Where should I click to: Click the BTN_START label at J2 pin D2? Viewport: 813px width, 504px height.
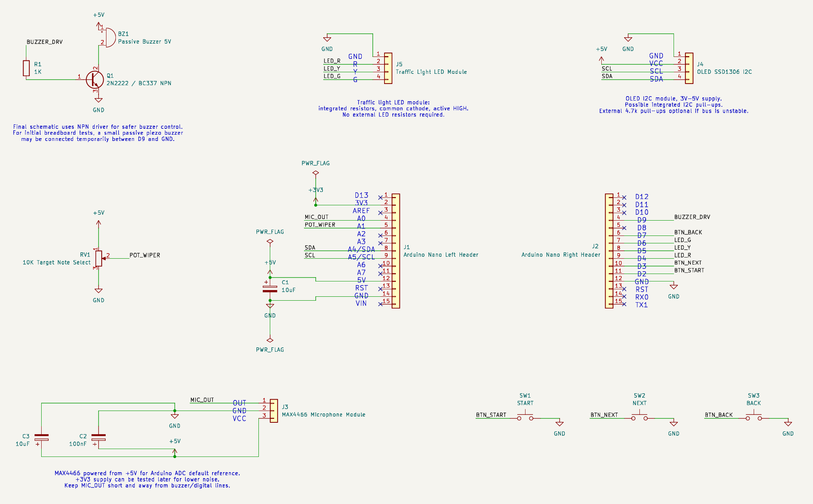689,270
